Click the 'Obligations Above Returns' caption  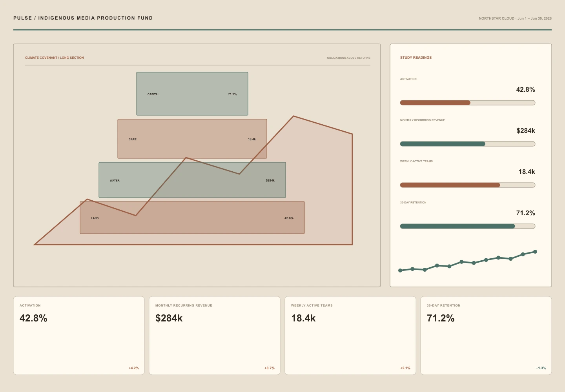349,58
